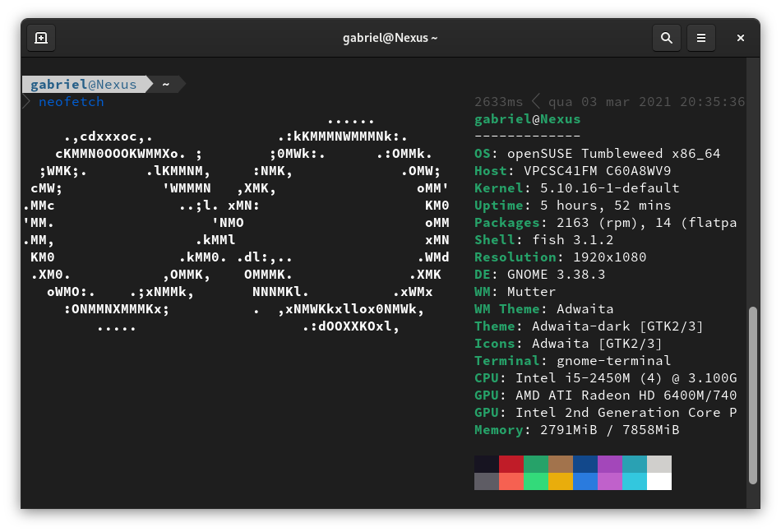Click the Shell fish 3.1.2 line

(543, 240)
